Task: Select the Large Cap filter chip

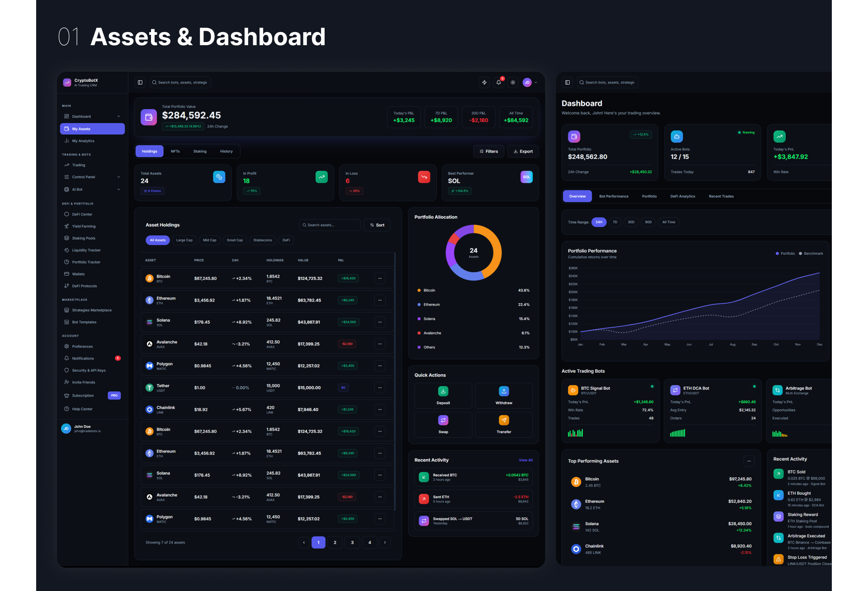Action: point(184,240)
